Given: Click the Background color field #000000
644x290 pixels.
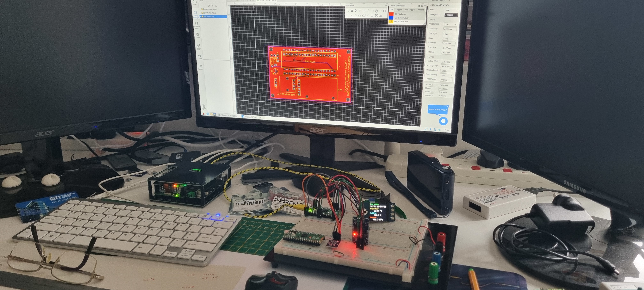Looking at the screenshot, I should tap(451, 15).
